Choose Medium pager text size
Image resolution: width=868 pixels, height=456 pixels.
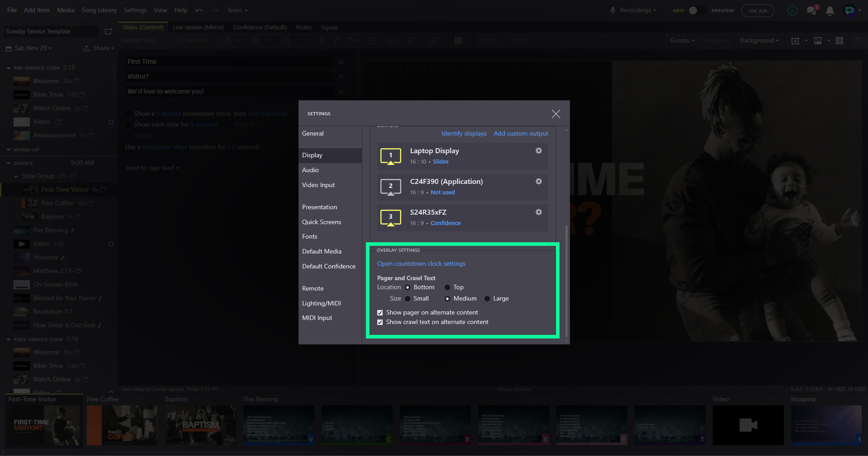click(x=447, y=299)
